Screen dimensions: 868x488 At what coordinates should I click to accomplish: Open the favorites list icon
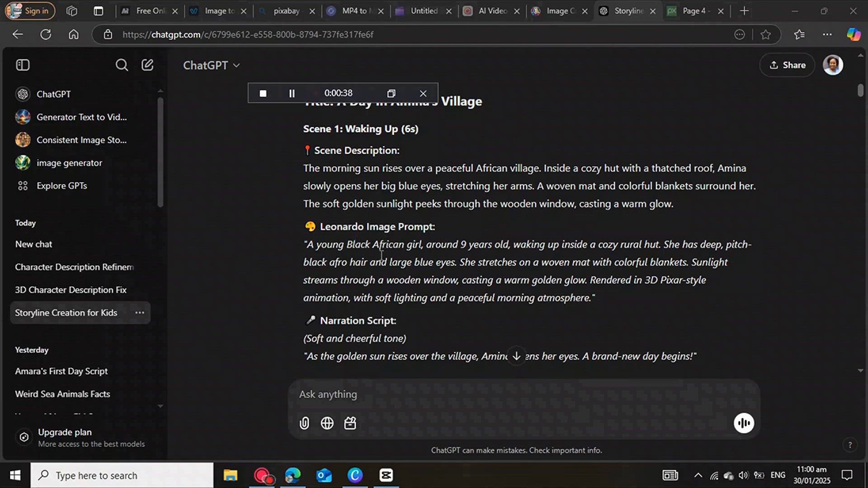click(799, 34)
